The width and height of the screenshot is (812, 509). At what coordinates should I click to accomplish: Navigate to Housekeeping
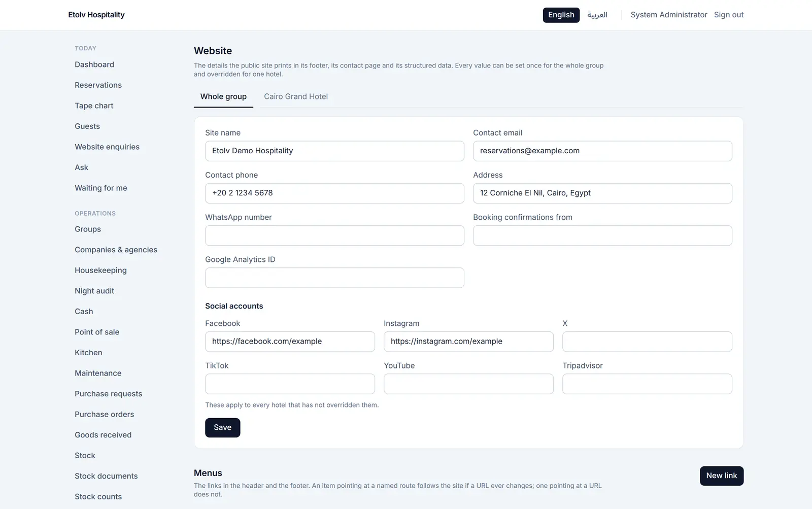100,270
